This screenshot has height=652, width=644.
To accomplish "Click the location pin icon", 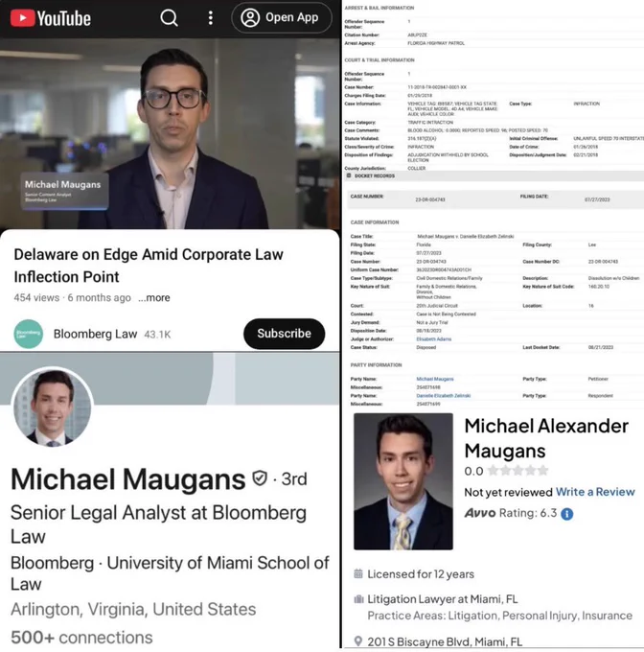I will click(358, 641).
